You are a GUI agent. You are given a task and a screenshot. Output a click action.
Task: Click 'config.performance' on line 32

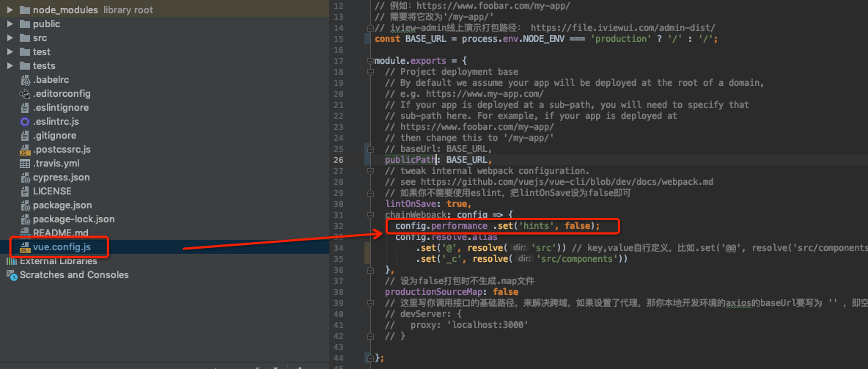pyautogui.click(x=441, y=225)
